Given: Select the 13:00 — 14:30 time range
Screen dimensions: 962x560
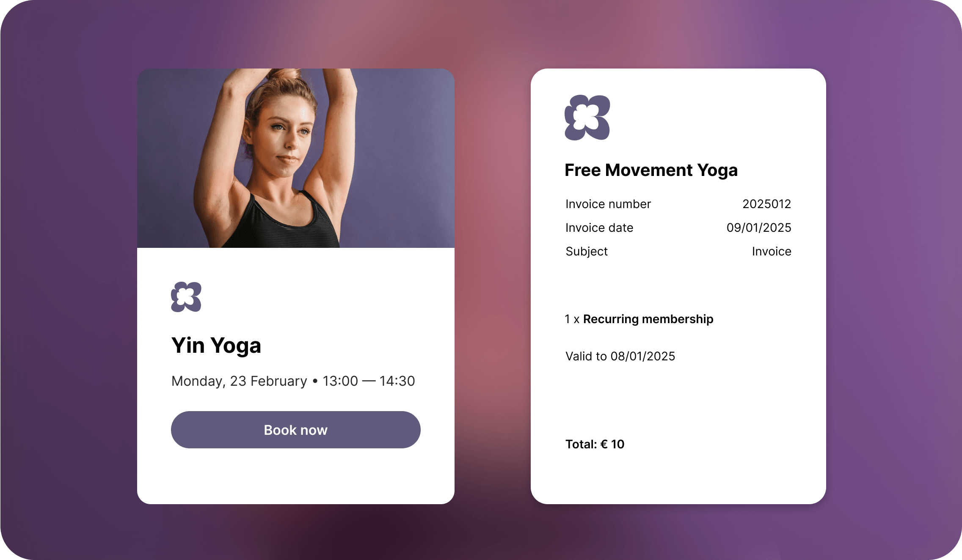Looking at the screenshot, I should pos(369,381).
